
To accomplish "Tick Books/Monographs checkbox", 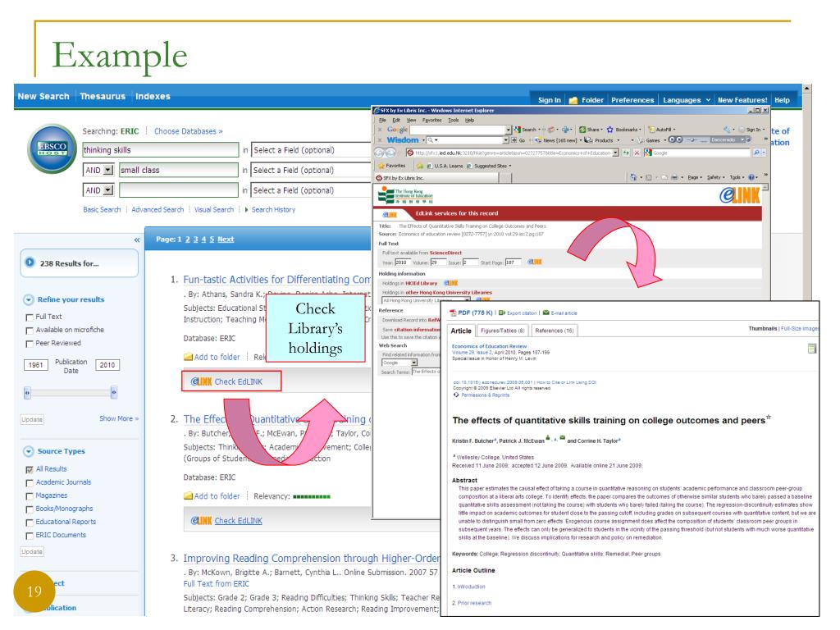I will [x=30, y=509].
